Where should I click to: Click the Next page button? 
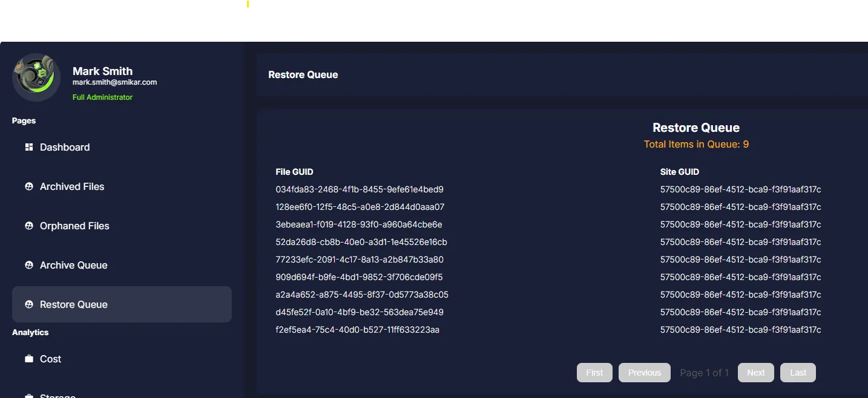(x=755, y=373)
